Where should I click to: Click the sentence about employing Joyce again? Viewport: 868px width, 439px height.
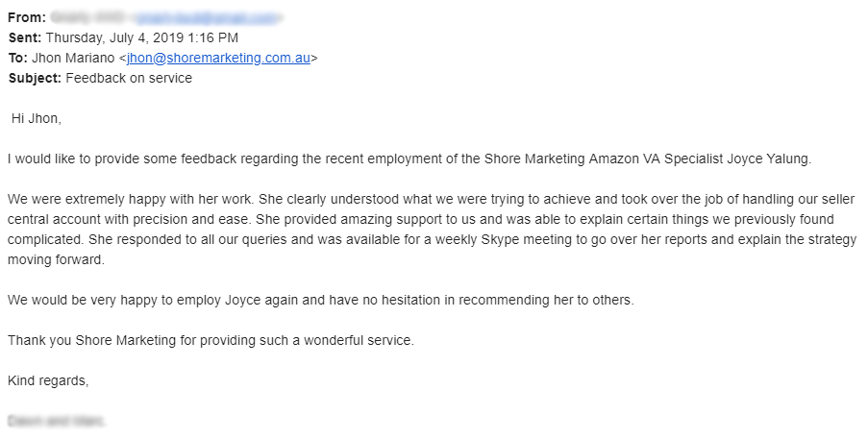click(320, 300)
